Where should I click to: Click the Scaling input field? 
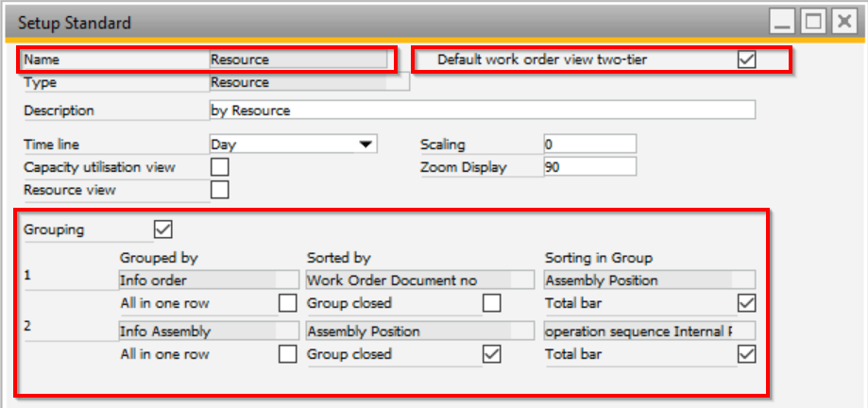[589, 144]
